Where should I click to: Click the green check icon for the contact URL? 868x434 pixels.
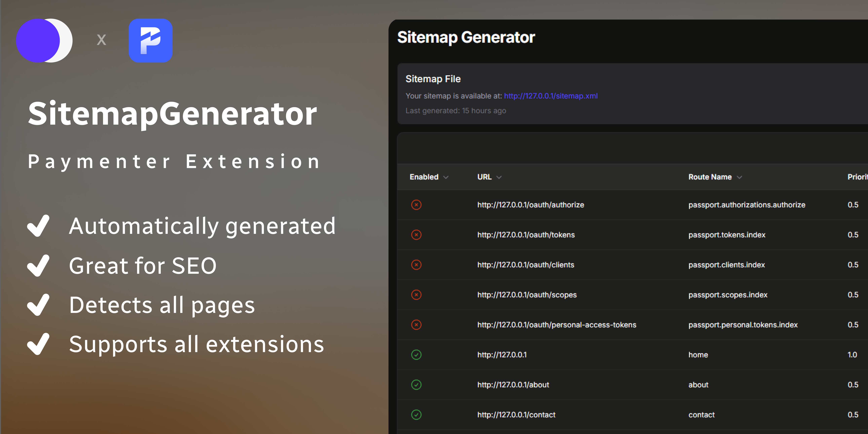[x=417, y=415]
